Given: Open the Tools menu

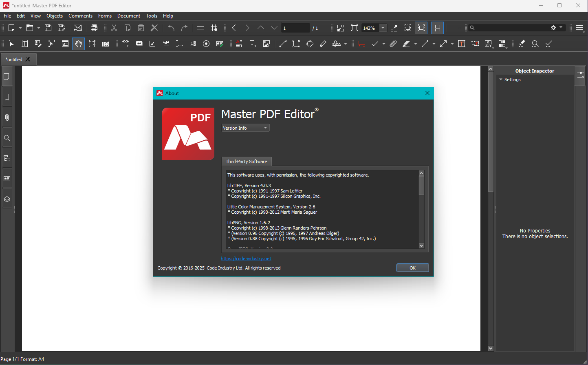Looking at the screenshot, I should coord(152,16).
